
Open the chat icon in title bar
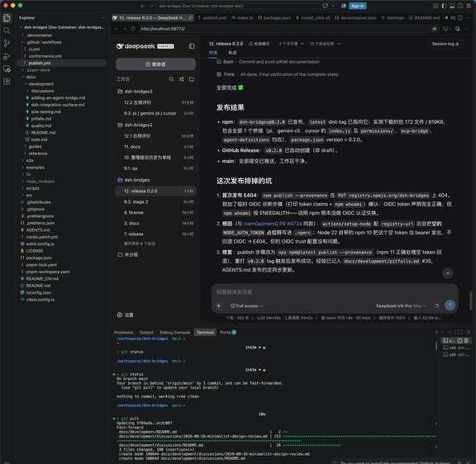(x=325, y=6)
